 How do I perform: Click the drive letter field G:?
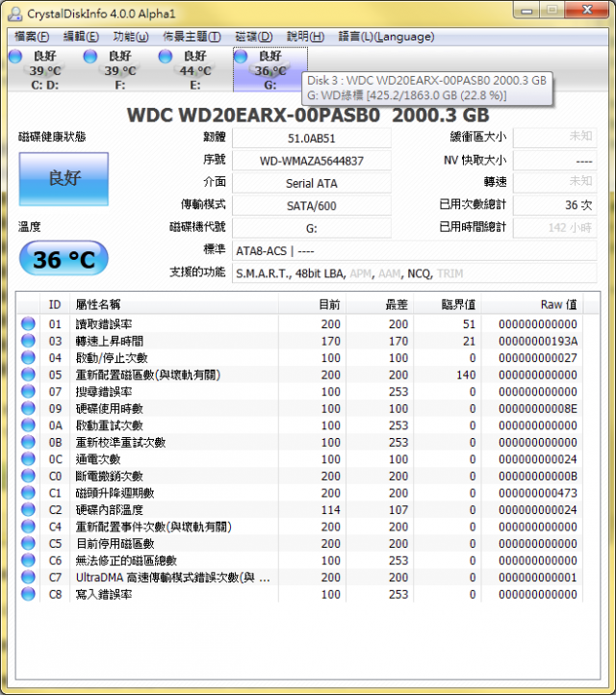pyautogui.click(x=312, y=228)
